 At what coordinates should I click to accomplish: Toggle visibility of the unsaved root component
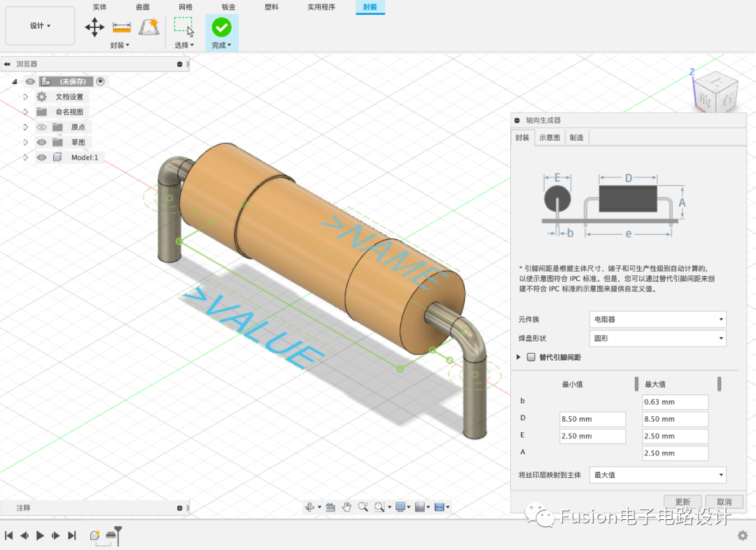30,81
